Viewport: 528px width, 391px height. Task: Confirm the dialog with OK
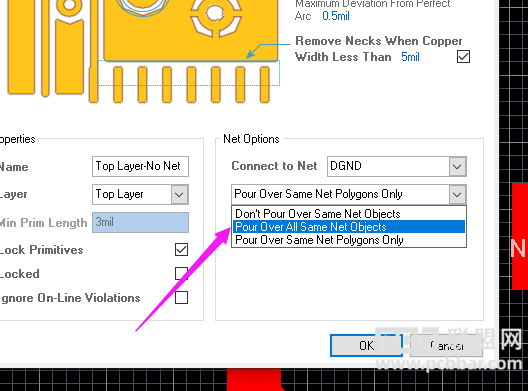click(366, 346)
